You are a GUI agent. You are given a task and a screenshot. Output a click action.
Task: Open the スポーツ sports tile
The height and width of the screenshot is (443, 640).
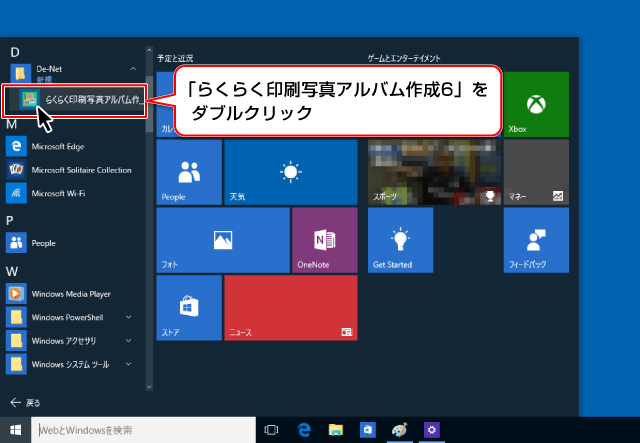tap(434, 172)
